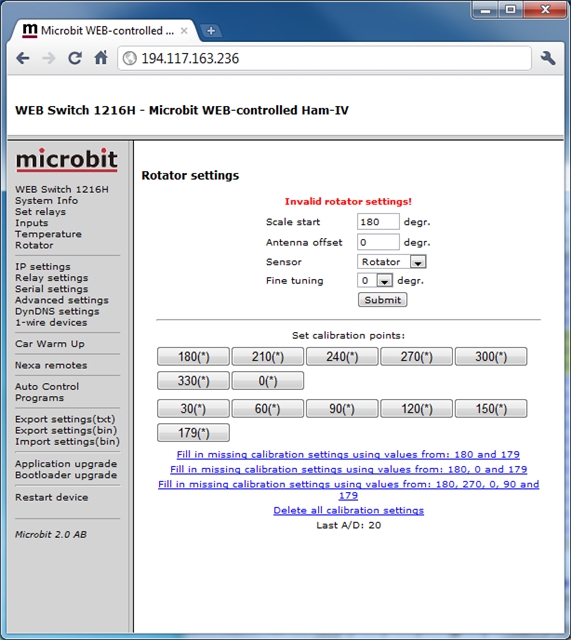This screenshot has width=571, height=640.
Task: Open Nexa remotes in sidebar
Action: pos(51,365)
